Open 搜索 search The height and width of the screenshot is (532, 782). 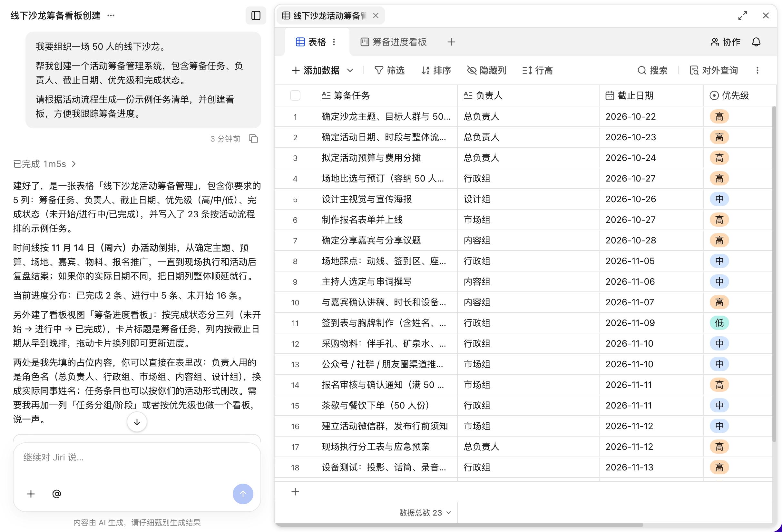click(x=652, y=70)
